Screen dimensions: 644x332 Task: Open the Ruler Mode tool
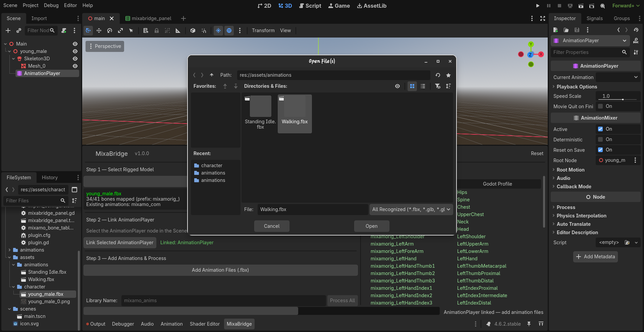click(178, 30)
